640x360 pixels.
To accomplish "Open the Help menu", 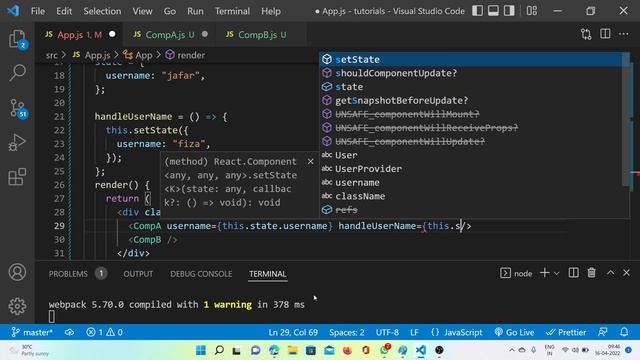I will click(271, 11).
